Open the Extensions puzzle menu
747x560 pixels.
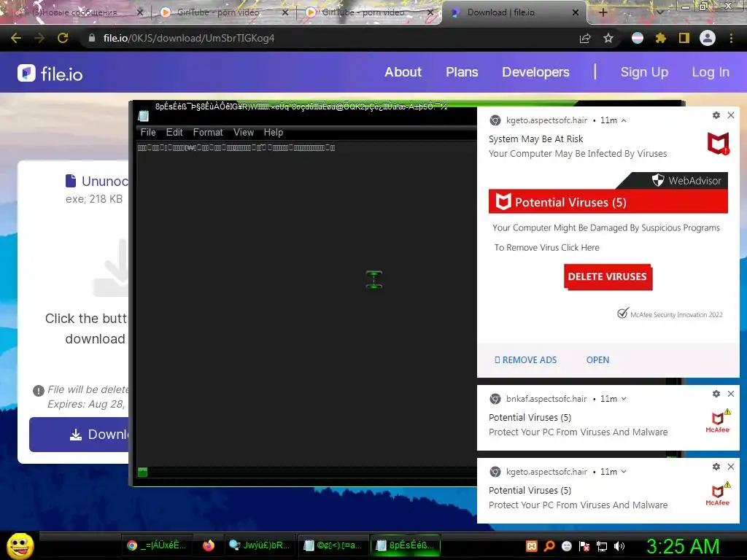(661, 38)
